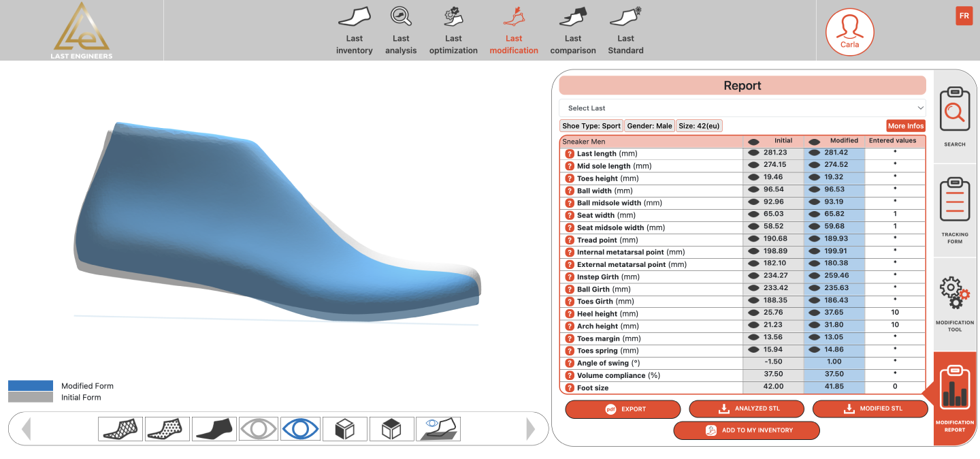Click the help icon beside Instep Girth
Image resolution: width=980 pixels, height=459 pixels.
point(570,277)
